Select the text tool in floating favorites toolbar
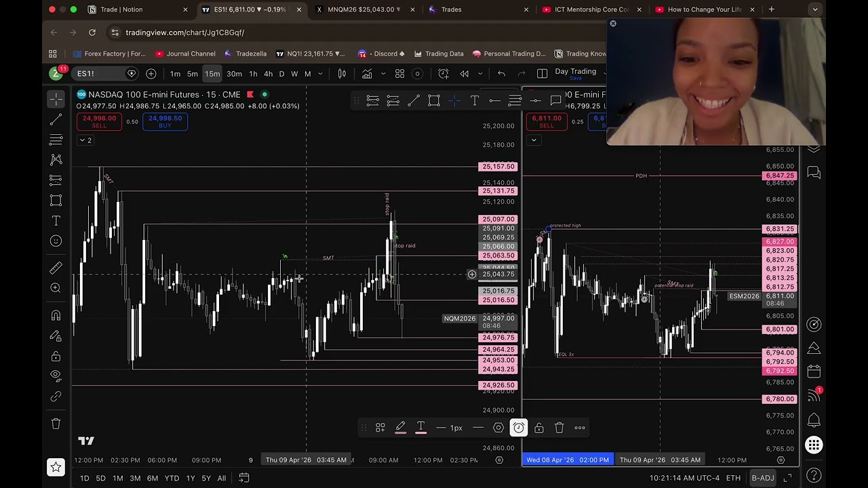The height and width of the screenshot is (488, 868). click(x=475, y=101)
